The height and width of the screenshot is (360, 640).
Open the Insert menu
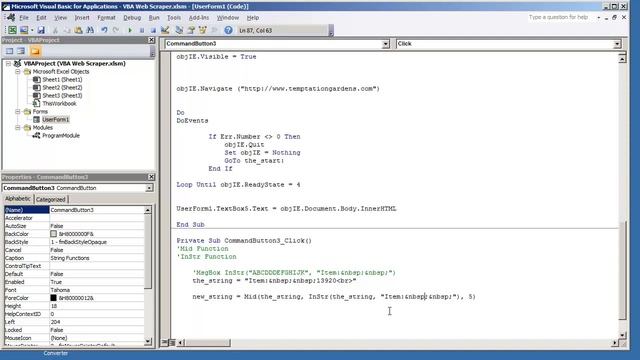point(82,18)
